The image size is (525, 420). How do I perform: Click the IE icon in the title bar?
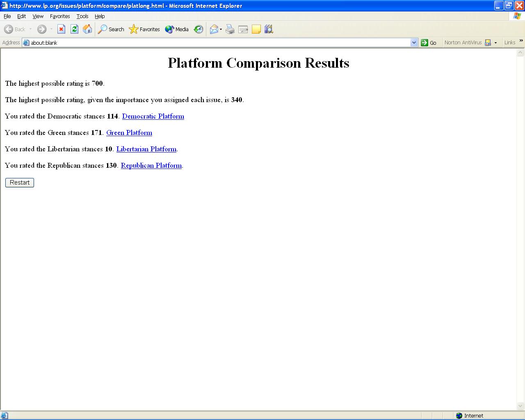(x=5, y=6)
